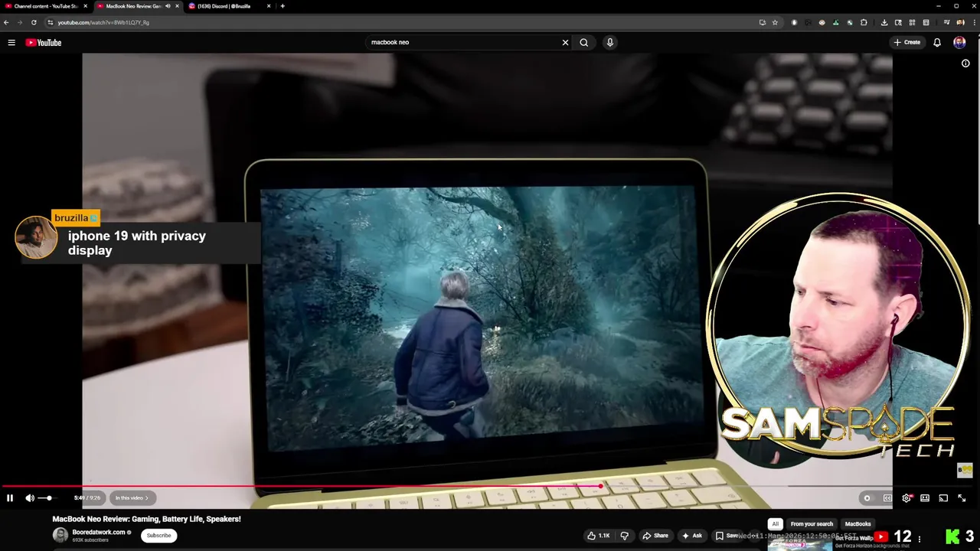Open the Chrome three-dot menu
The width and height of the screenshot is (980, 551).
(x=974, y=22)
